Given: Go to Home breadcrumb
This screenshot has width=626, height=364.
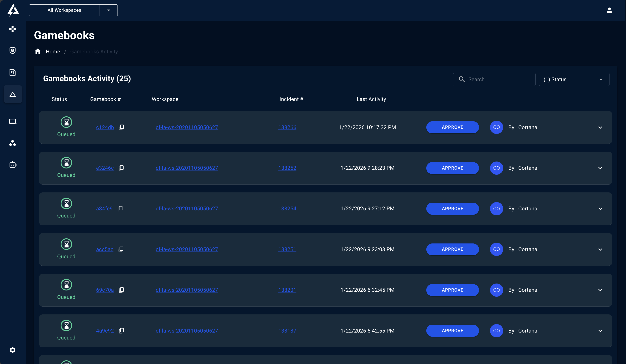Looking at the screenshot, I should 53,52.
